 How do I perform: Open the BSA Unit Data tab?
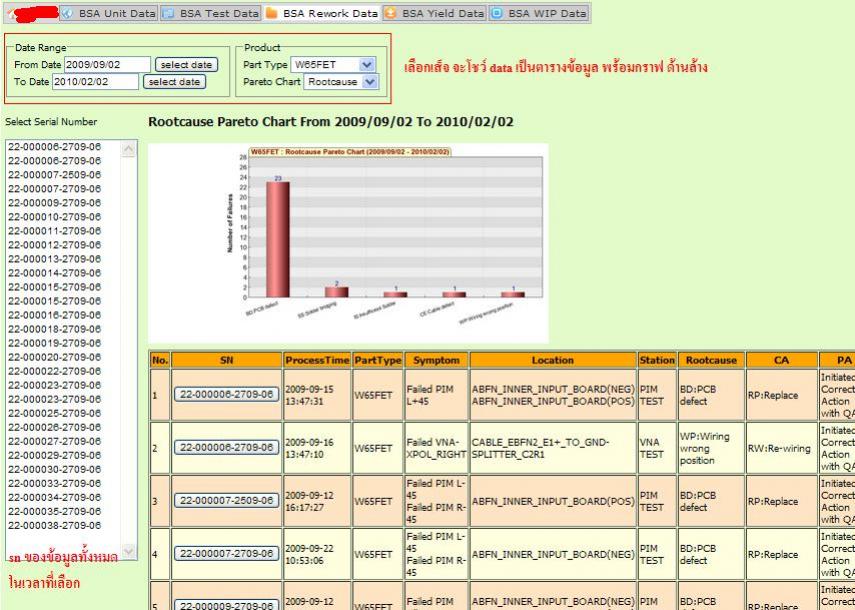tap(109, 14)
